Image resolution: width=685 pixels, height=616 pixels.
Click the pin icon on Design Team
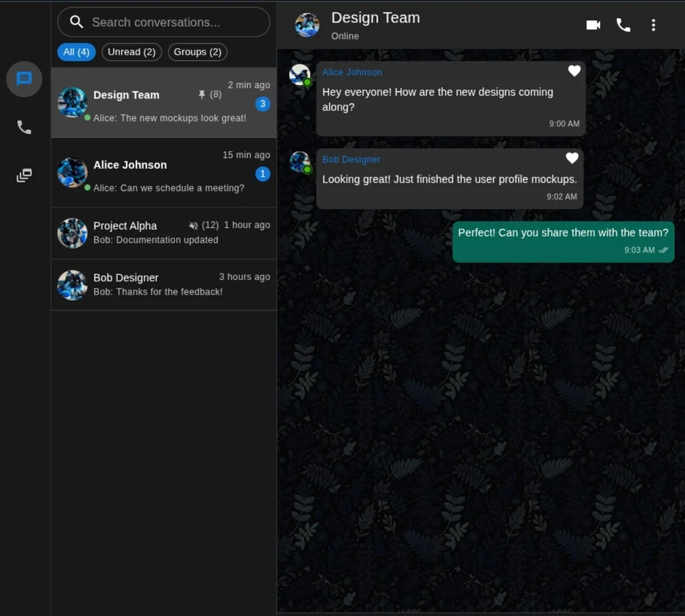tap(202, 94)
